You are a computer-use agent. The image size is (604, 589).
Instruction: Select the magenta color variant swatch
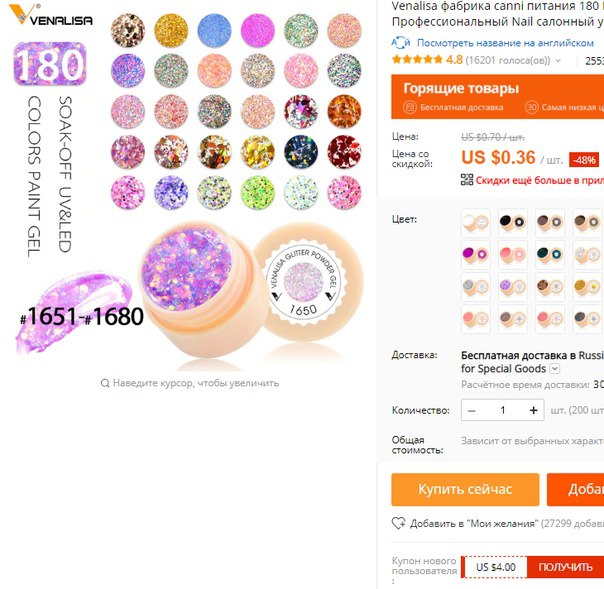(476, 255)
